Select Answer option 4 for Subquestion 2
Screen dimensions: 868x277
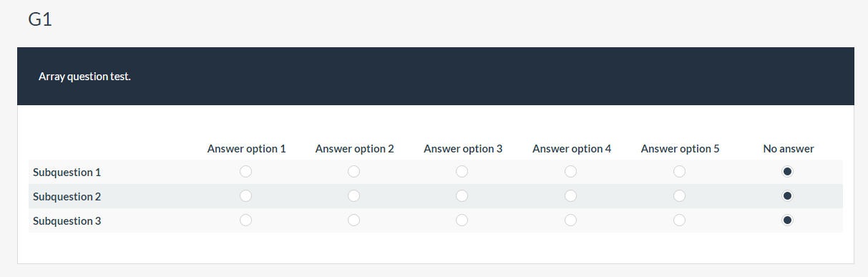point(571,196)
